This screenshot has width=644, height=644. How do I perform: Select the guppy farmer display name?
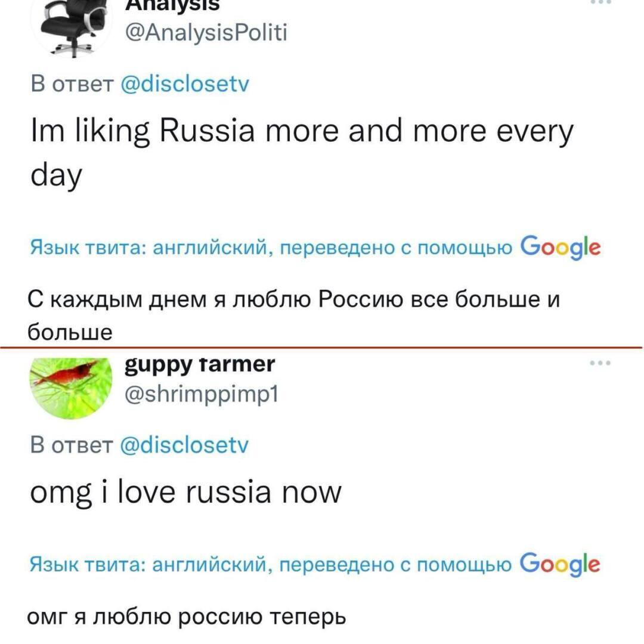coord(200,364)
